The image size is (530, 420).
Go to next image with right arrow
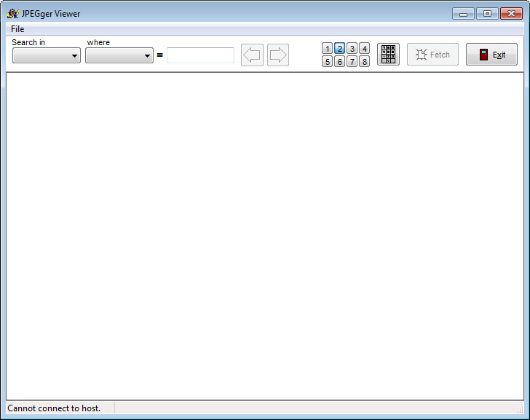click(278, 55)
